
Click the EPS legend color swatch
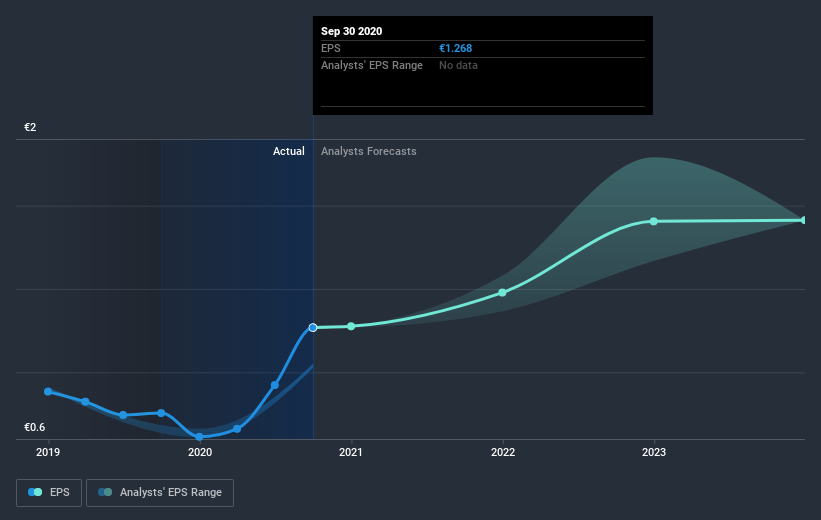(x=35, y=492)
